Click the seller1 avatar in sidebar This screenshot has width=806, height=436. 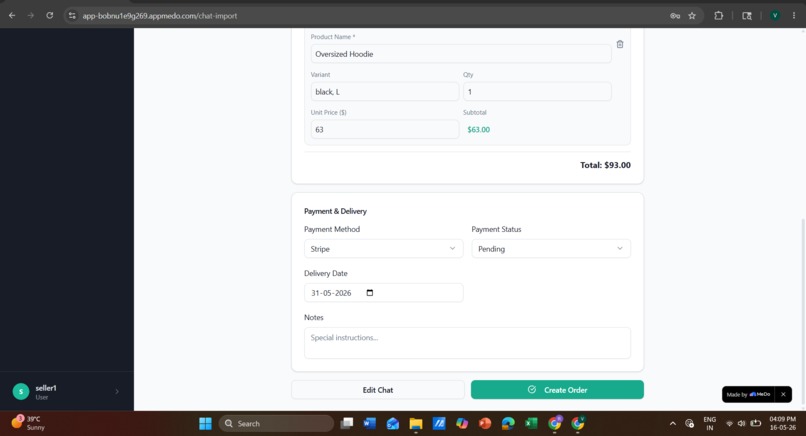[21, 392]
